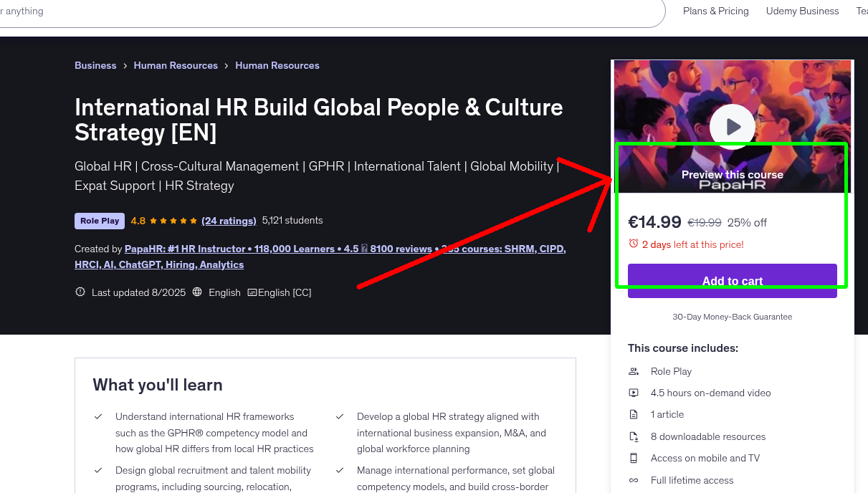Click the red alarm icon beside deal countdown
The width and height of the screenshot is (868, 493).
634,243
